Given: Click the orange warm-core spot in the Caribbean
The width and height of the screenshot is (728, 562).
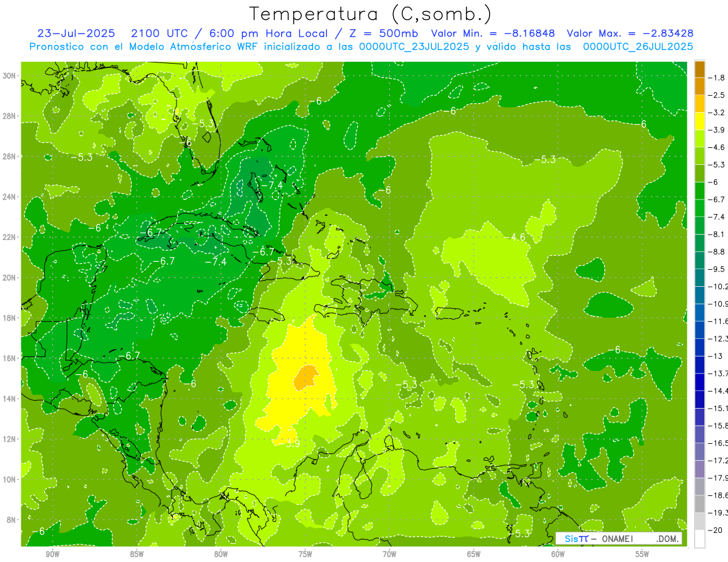Looking at the screenshot, I should point(306,378).
